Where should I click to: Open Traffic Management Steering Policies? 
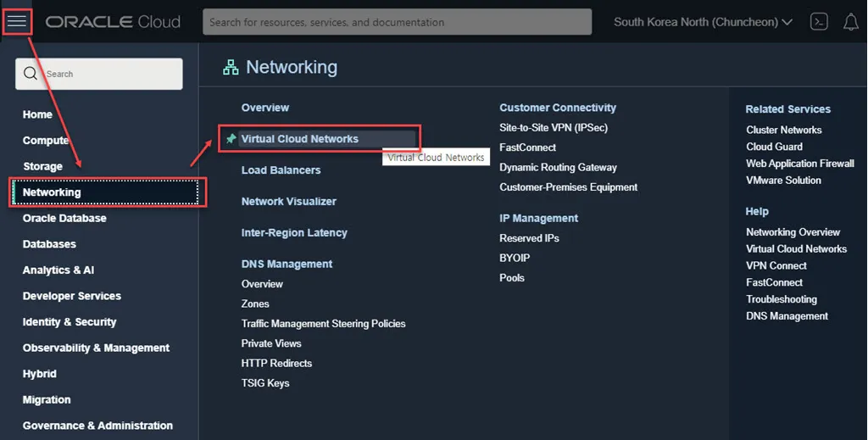(323, 324)
